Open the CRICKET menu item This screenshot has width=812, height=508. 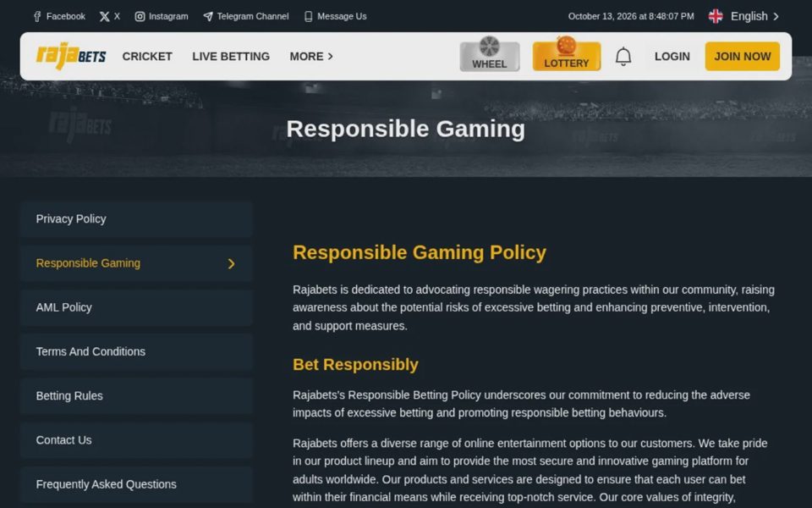pos(147,57)
